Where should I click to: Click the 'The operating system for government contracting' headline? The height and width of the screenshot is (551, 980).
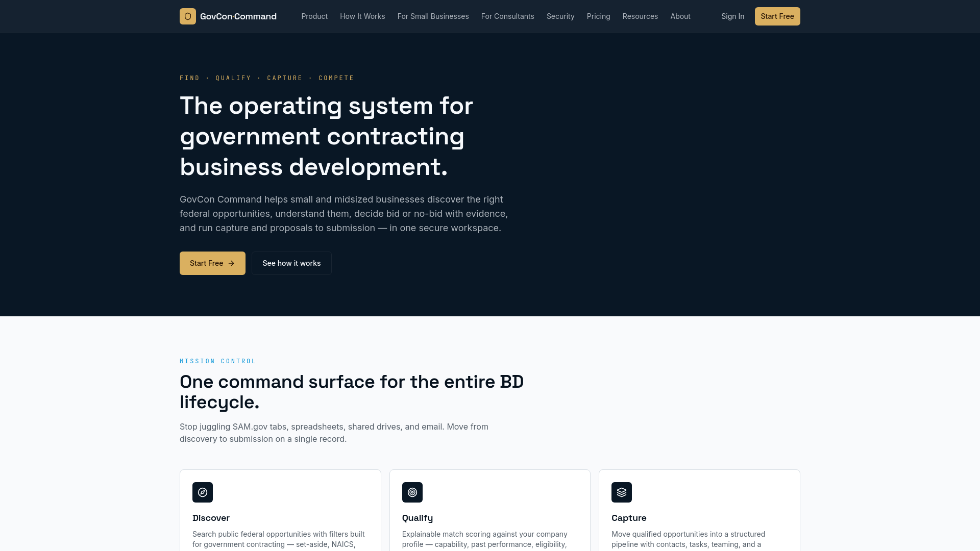point(327,136)
